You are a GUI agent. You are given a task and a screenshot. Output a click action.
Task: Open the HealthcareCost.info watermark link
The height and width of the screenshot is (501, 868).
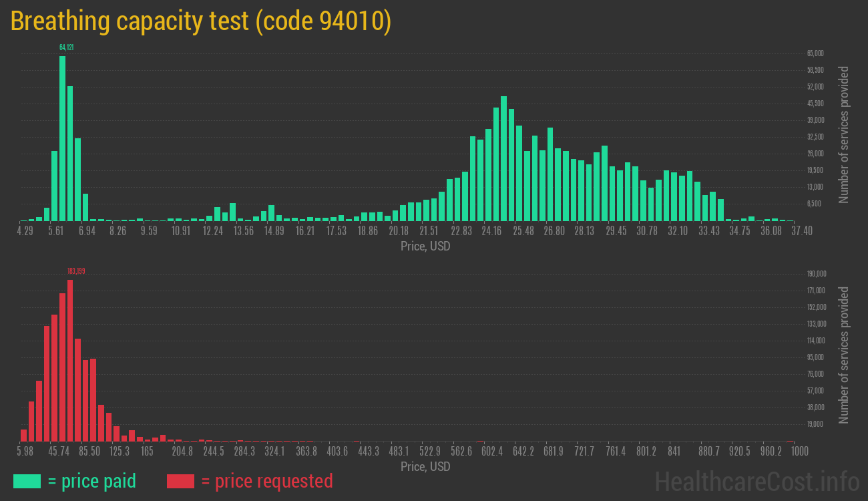coord(756,481)
